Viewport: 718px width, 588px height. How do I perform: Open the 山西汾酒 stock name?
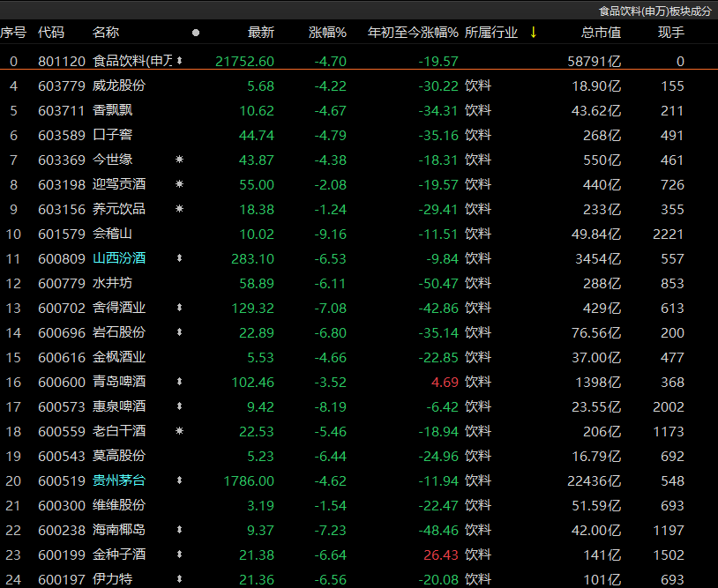(119, 258)
